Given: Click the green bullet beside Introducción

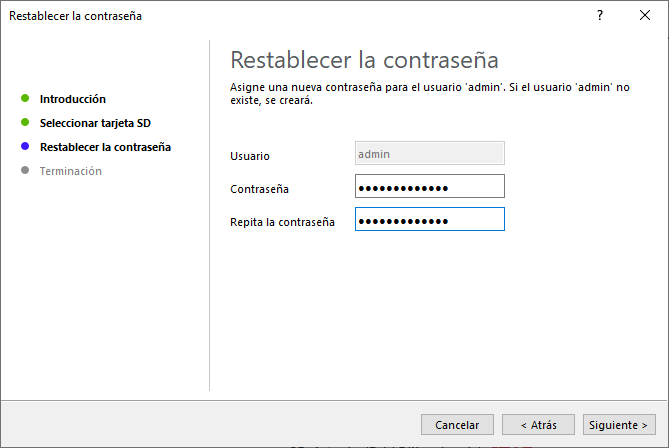Looking at the screenshot, I should pos(25,99).
